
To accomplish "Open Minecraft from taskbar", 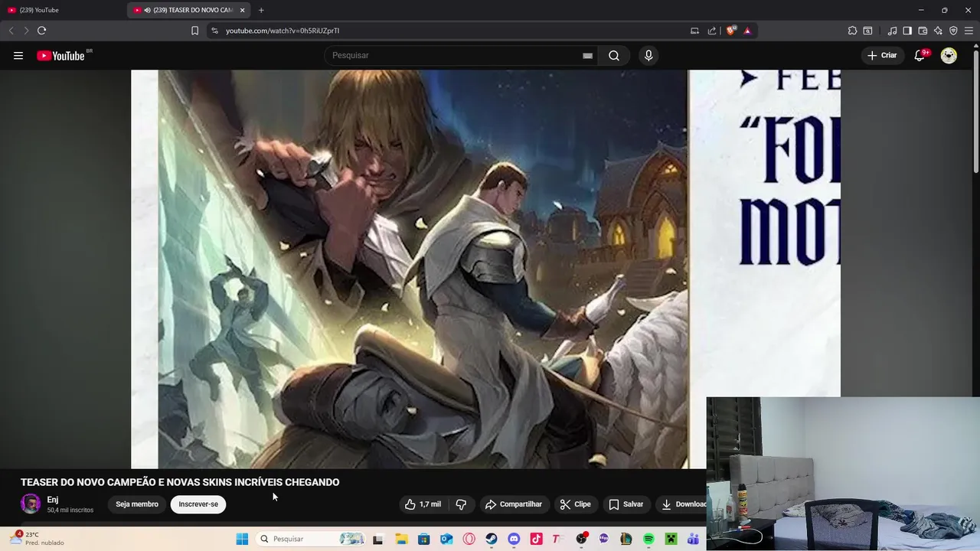I will click(671, 539).
